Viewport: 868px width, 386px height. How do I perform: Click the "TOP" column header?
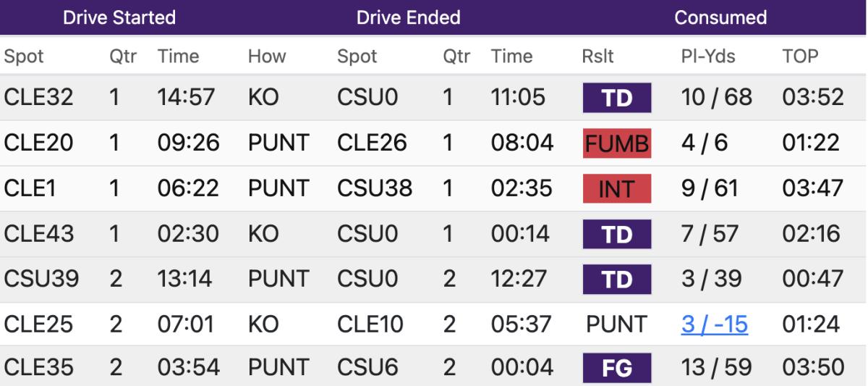pos(799,56)
